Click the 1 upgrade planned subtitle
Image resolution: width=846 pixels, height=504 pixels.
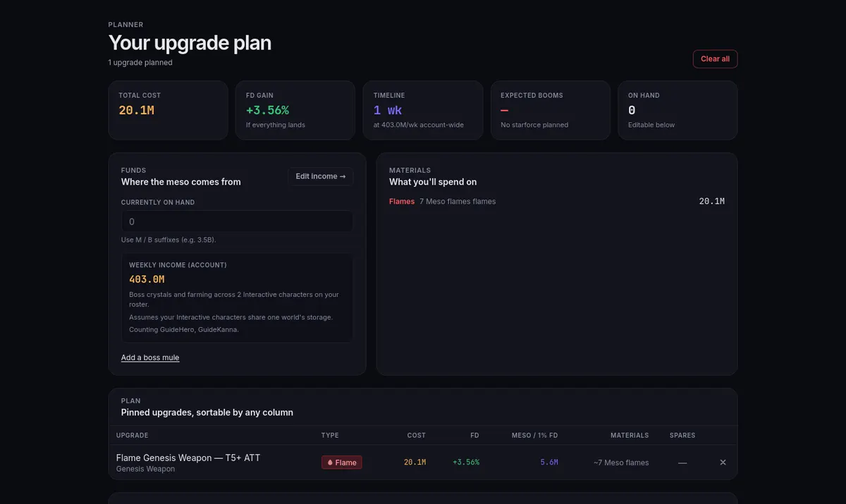tap(140, 63)
